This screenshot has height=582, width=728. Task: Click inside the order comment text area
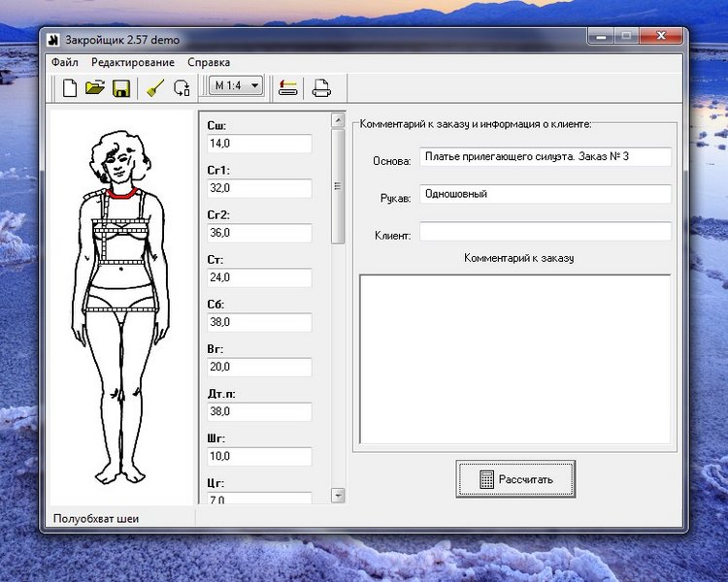(514, 359)
